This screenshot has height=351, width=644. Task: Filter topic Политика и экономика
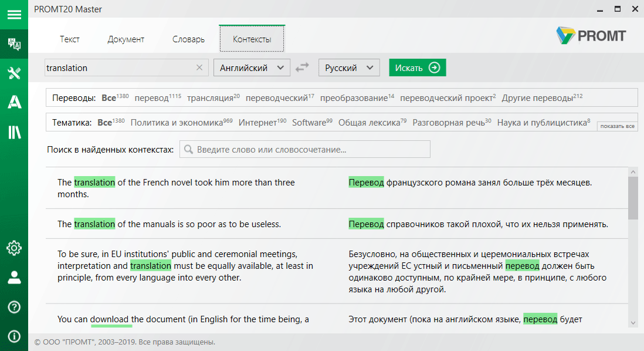click(x=182, y=123)
